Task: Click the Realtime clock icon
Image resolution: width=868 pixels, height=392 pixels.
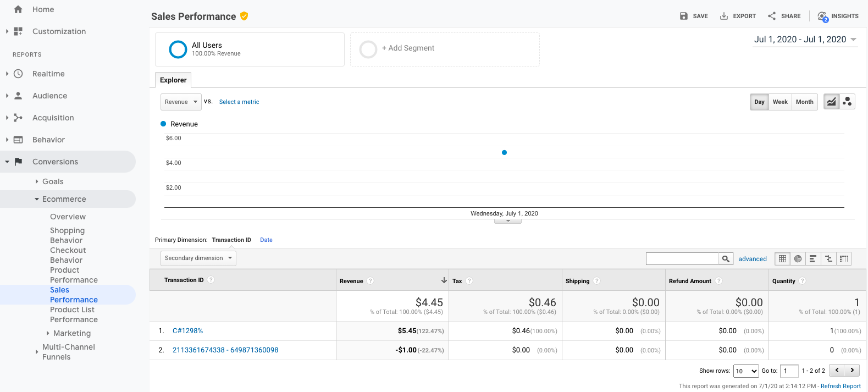Action: (18, 74)
